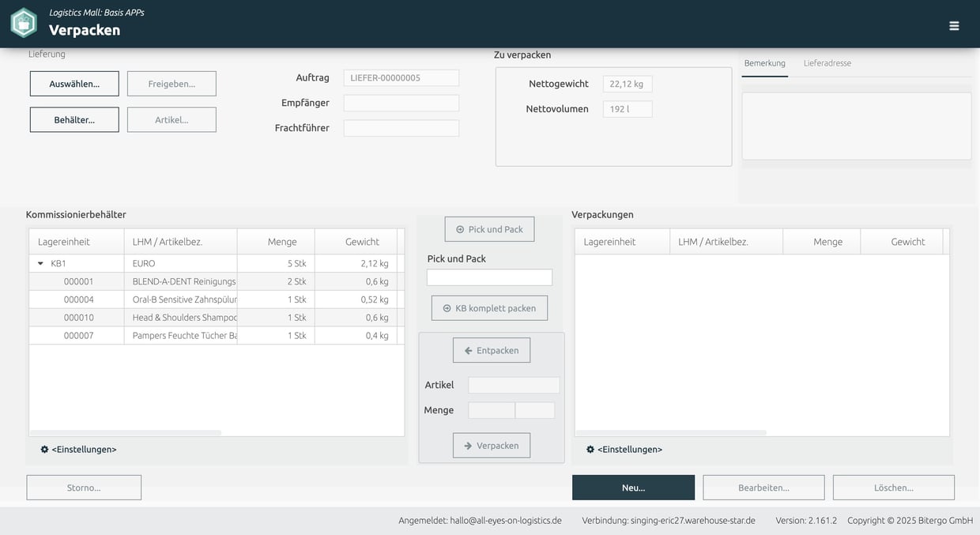Screen dimensions: 980x535
Task: Click the Storno... button
Action: pyautogui.click(x=84, y=488)
